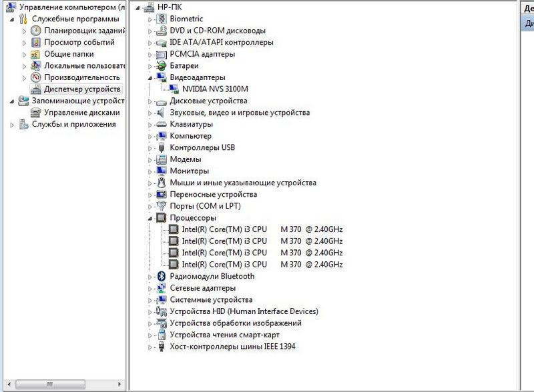Click the Планировщик заданий clock icon

coord(36,31)
